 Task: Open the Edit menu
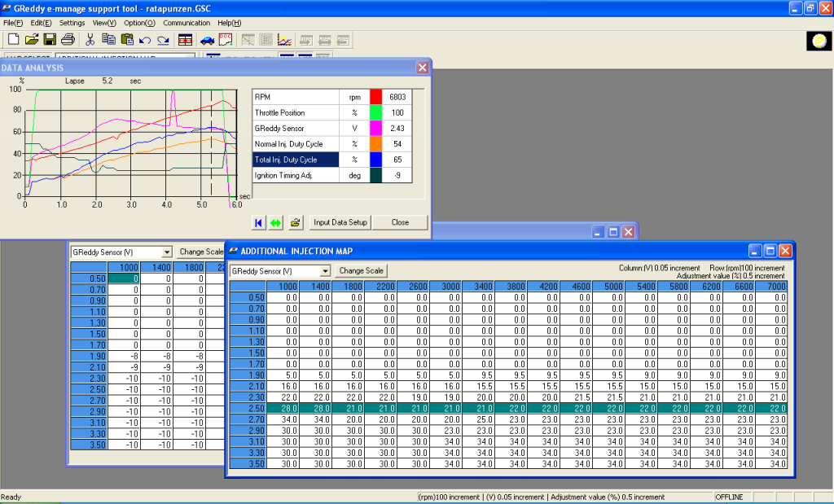click(x=41, y=23)
